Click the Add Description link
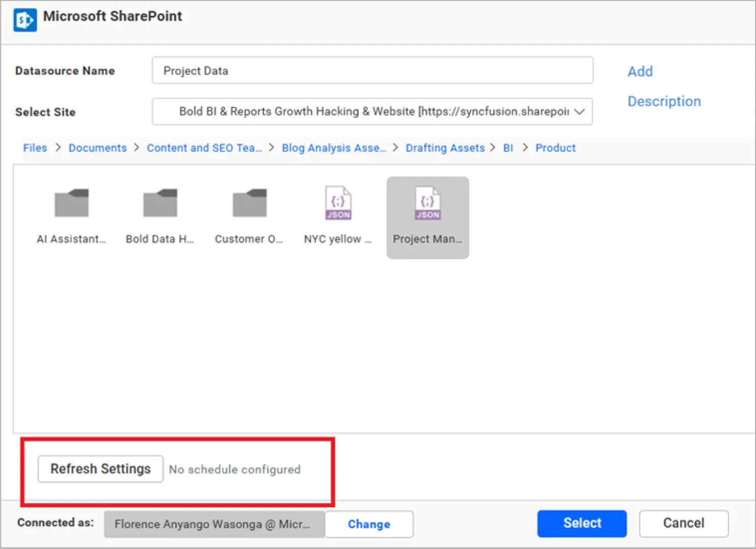The width and height of the screenshot is (756, 549). coord(664,86)
